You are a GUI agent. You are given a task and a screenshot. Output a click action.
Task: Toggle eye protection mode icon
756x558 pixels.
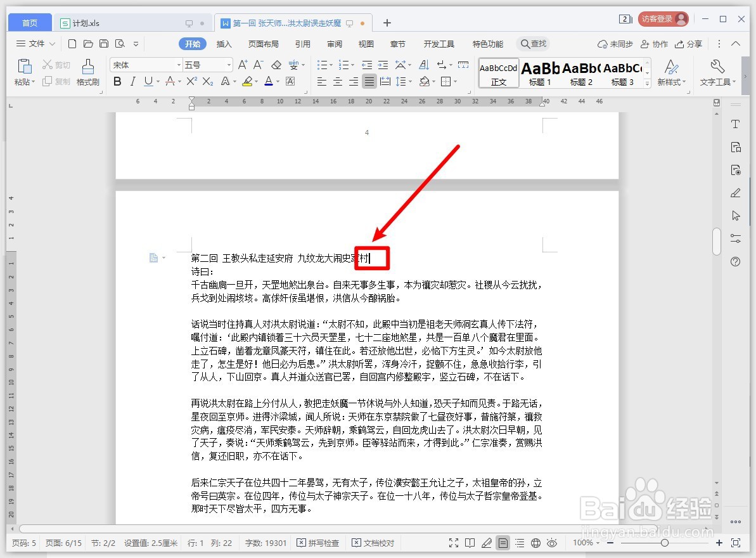tap(552, 543)
